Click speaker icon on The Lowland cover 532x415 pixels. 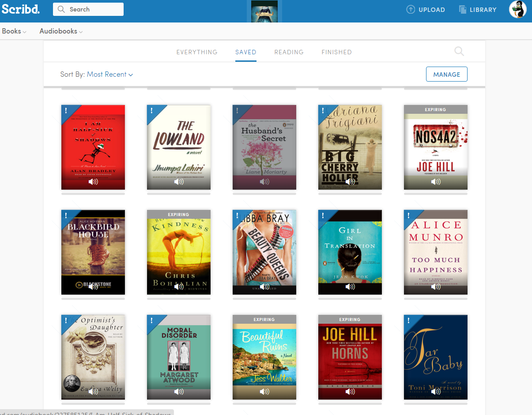[x=179, y=182]
